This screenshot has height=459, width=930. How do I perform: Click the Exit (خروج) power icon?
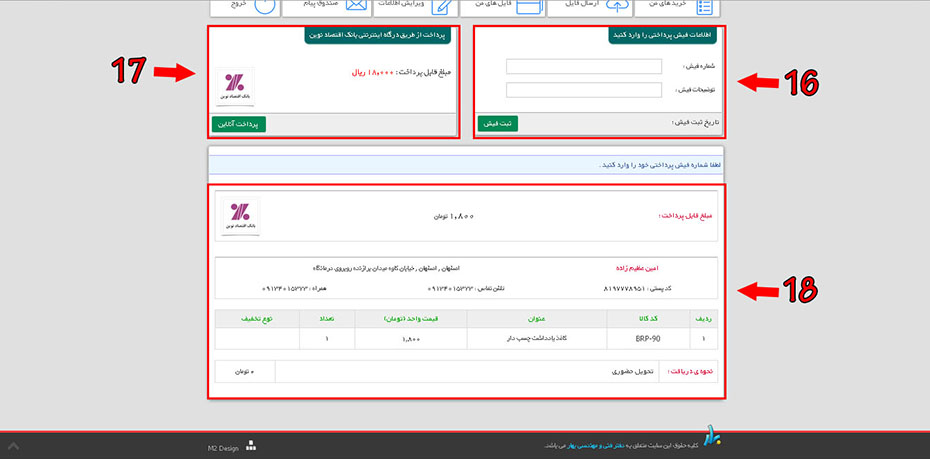(264, 5)
